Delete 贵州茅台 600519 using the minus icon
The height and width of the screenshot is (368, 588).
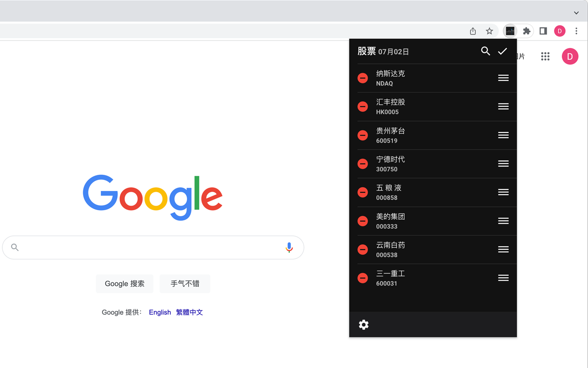(362, 135)
